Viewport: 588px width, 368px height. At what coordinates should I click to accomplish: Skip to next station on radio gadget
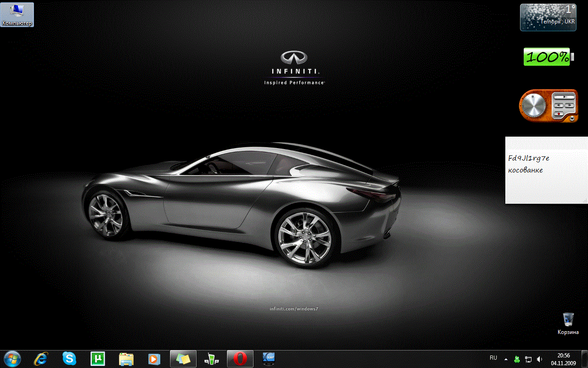click(569, 105)
